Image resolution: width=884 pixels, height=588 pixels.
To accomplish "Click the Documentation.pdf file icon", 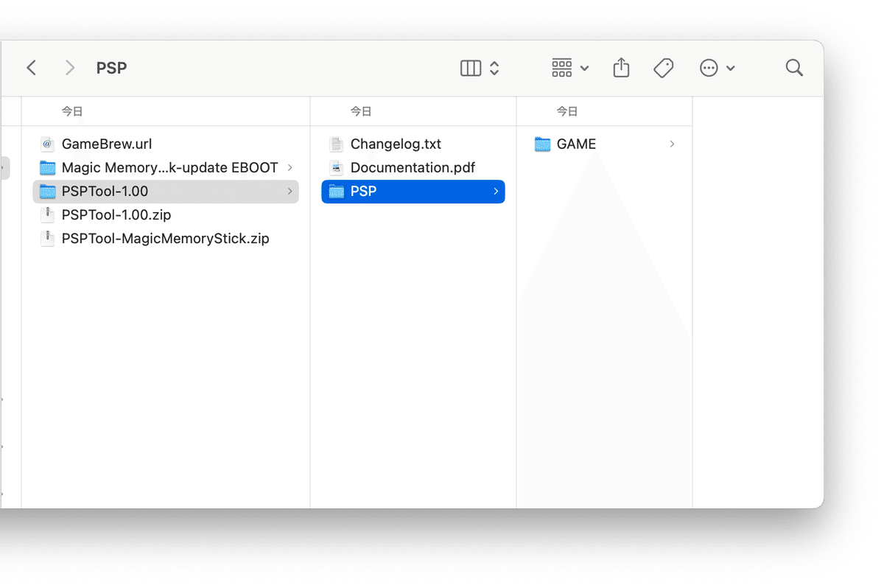I will tap(337, 168).
